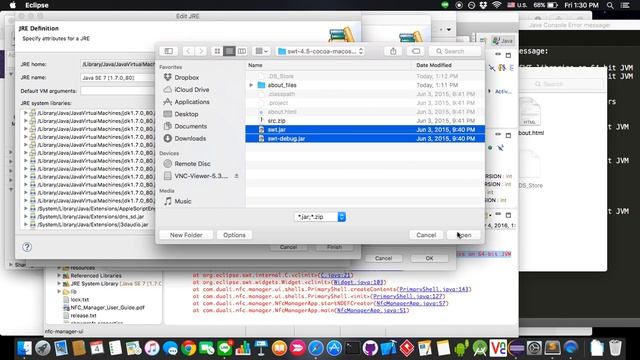640x360 pixels.
Task: Click the Share icon in file dialog
Action: pos(393,51)
